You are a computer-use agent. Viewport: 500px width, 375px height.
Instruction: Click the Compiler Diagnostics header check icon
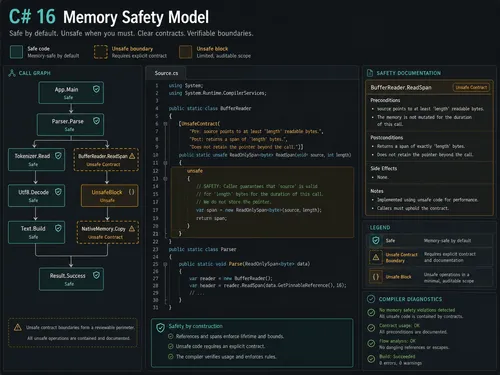371,299
